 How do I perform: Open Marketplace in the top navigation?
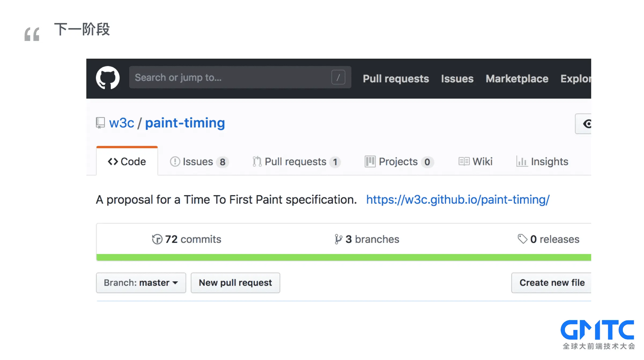pos(517,79)
